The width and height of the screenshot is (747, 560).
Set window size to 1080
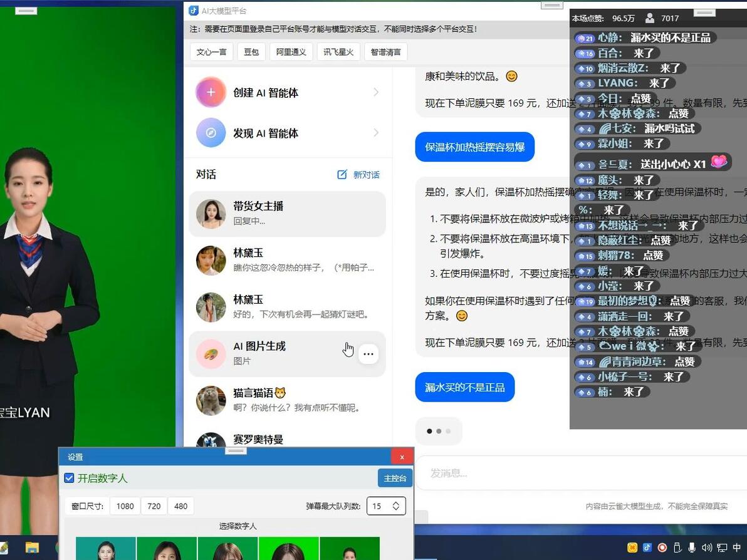click(125, 506)
